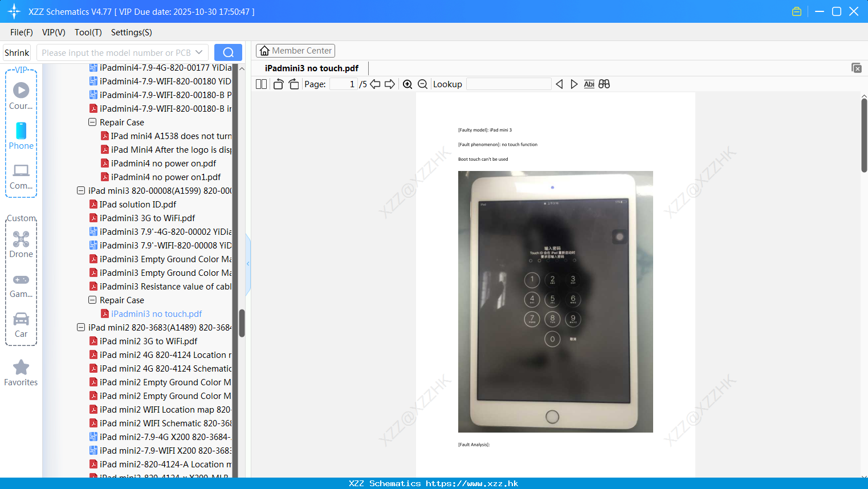
Task: Open iPad mini2 3G to WiFi.pdf
Action: click(144, 341)
